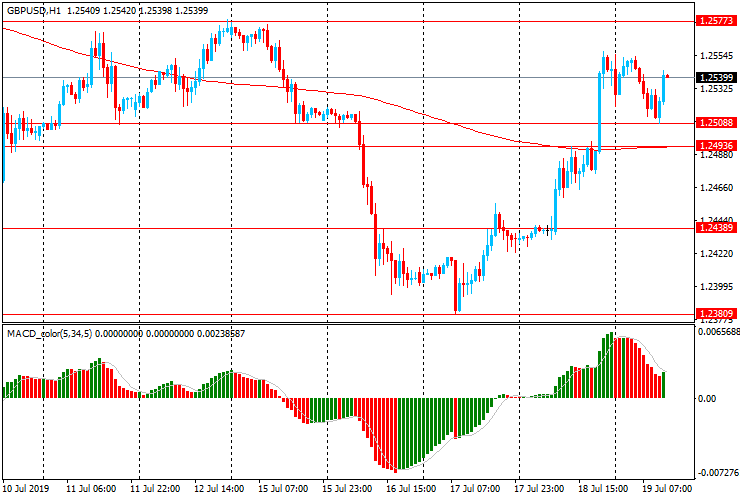
Task: Click the 11 Jul 06:00 time label
Action: point(91,488)
